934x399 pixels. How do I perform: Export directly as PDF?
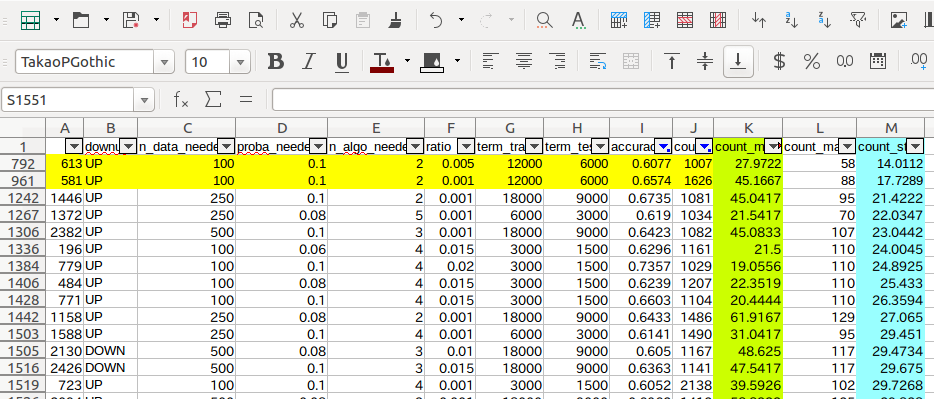point(189,20)
